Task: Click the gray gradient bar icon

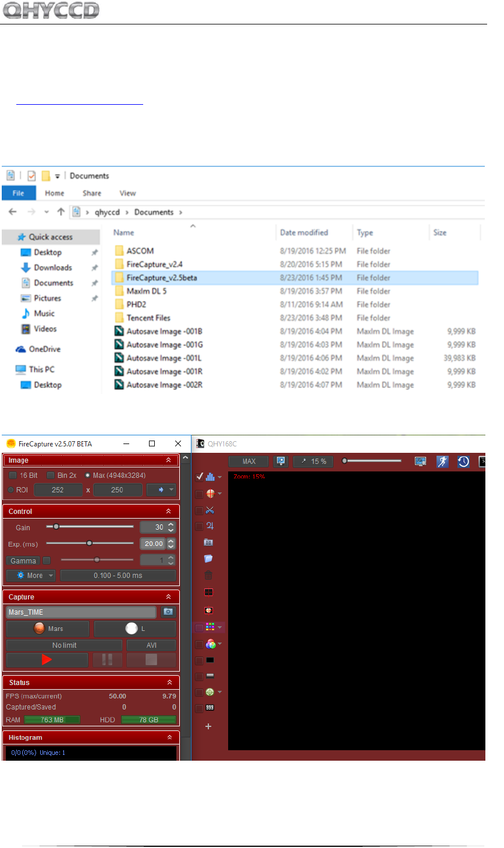Action: coord(210,676)
